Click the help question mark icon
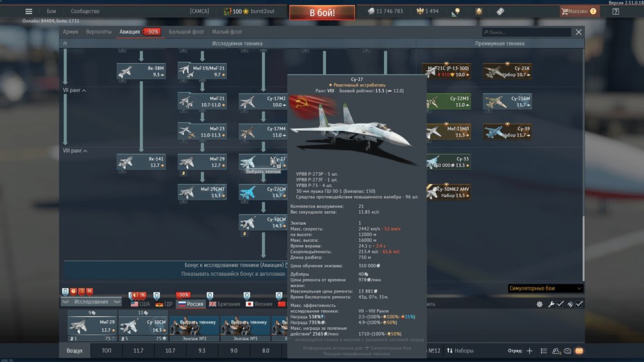Image resolution: width=644 pixels, height=362 pixels. pos(616,12)
